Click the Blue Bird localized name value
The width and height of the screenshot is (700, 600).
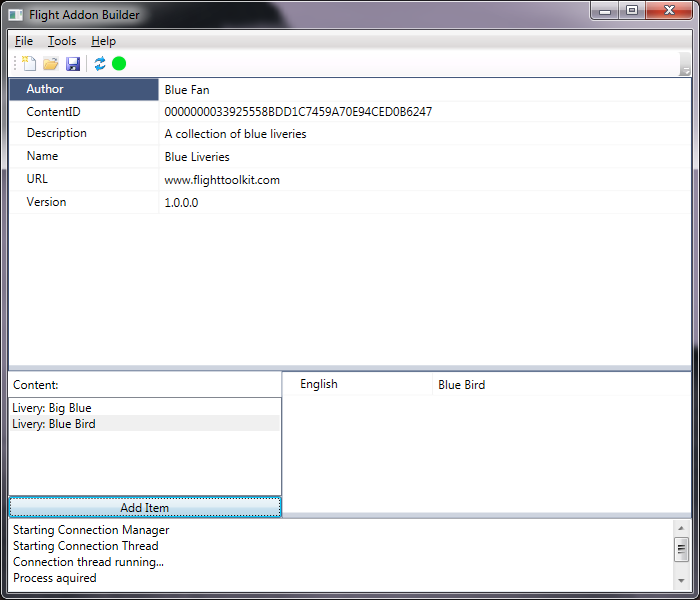tap(462, 385)
